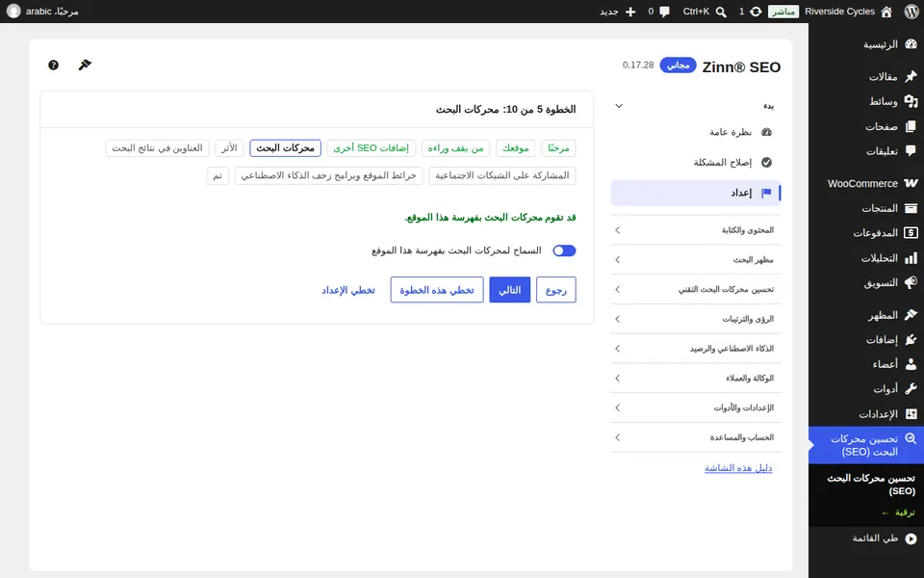Click the media icon for وسائط
The width and height of the screenshot is (924, 578).
point(911,101)
